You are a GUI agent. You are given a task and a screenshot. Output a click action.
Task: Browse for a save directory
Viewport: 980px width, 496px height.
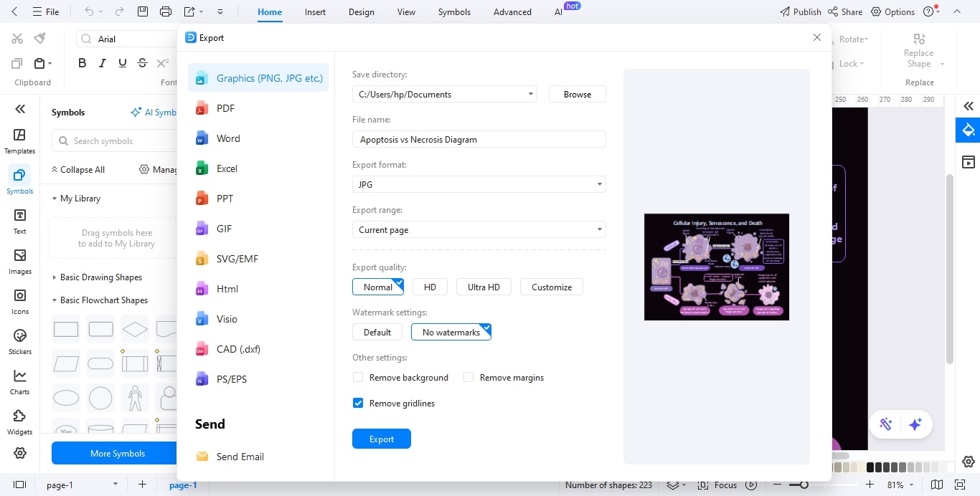(x=577, y=94)
